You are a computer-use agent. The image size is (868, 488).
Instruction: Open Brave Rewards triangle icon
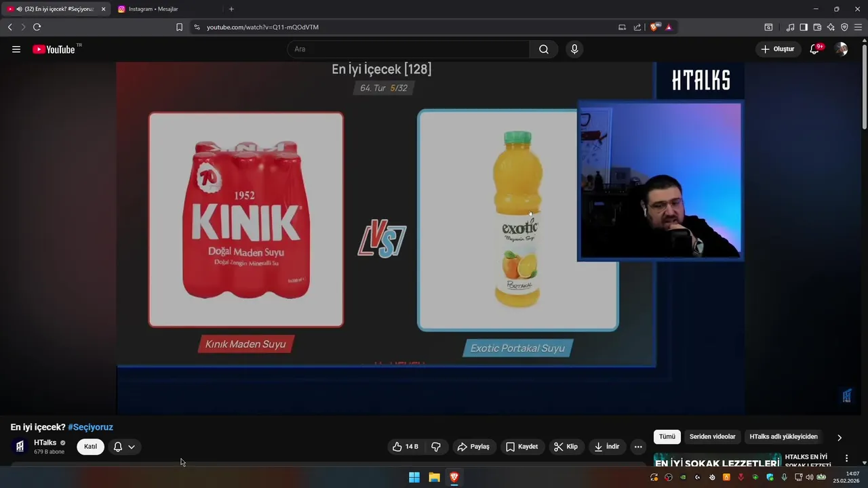669,27
